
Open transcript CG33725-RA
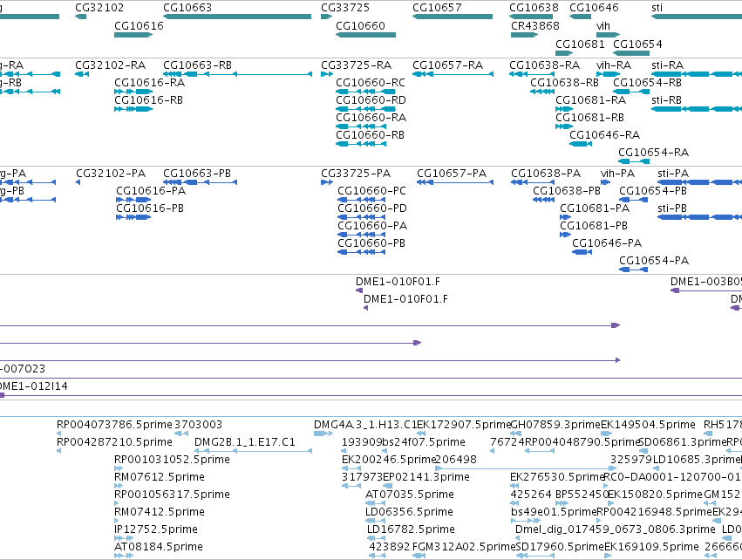357,65
